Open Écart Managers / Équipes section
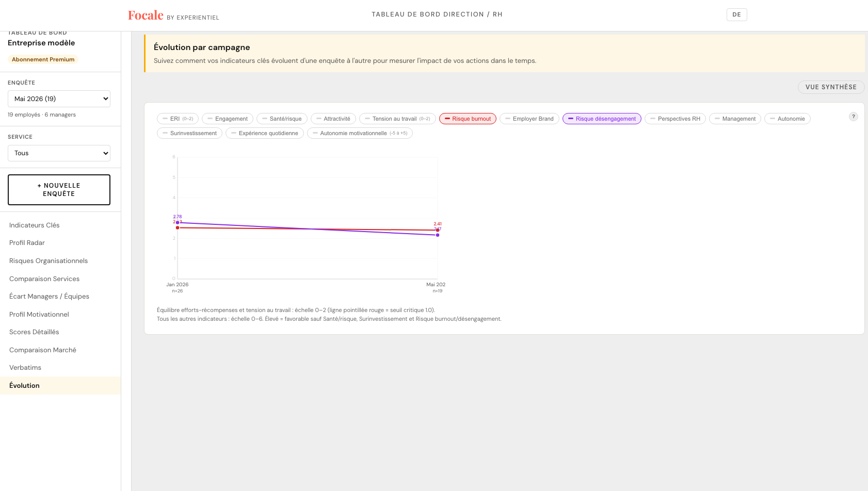This screenshot has height=491, width=868. coord(60,297)
